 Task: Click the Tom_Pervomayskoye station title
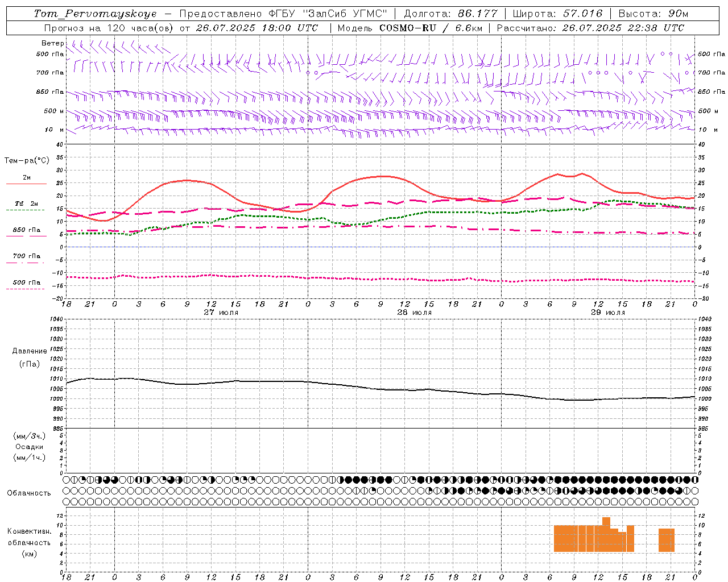coord(95,14)
